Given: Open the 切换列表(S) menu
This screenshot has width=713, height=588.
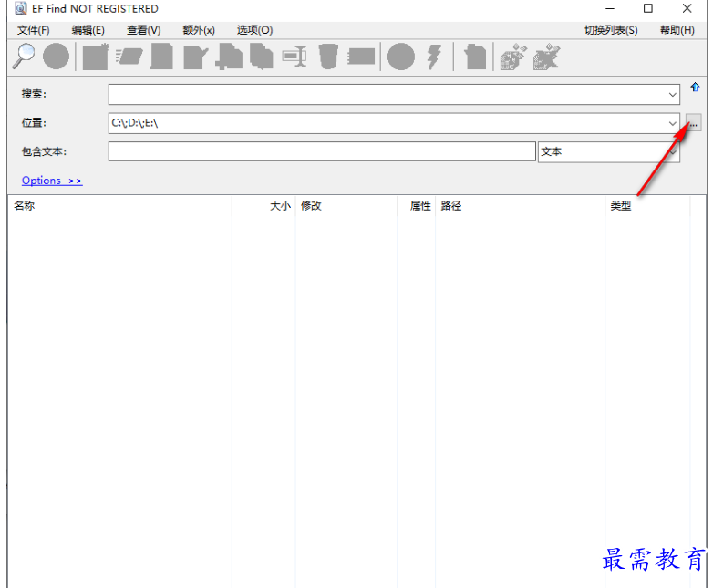Looking at the screenshot, I should [611, 30].
